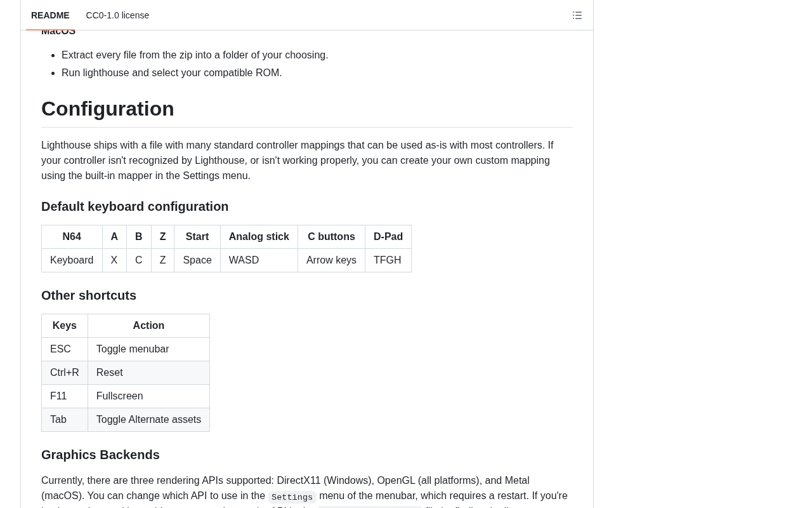
Task: Click the Reset action cell
Action: pos(148,373)
